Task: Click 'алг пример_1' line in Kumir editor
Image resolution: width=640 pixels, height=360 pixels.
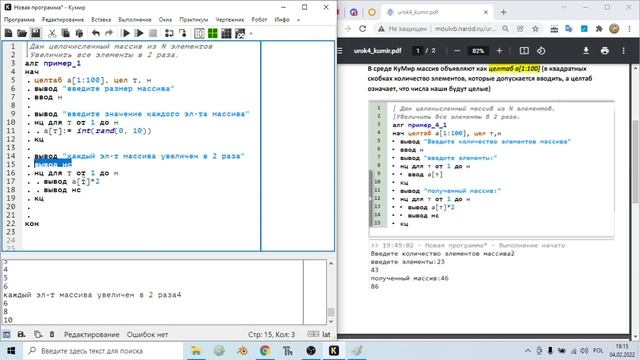Action: [x=53, y=63]
